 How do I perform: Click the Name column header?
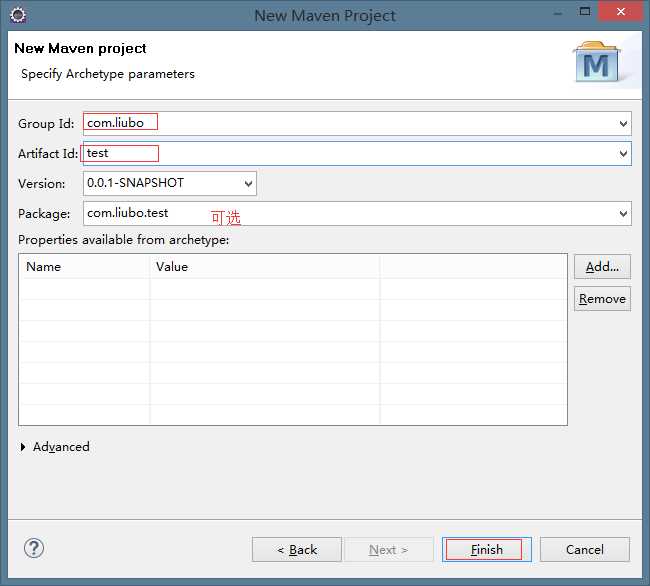[x=84, y=266]
